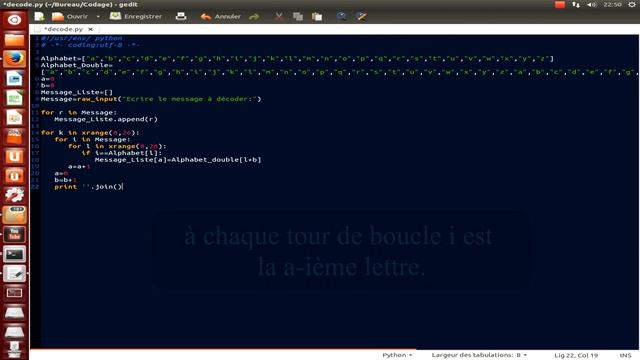Click the Ouvrir button
The height and width of the screenshot is (360, 640).
(70, 16)
